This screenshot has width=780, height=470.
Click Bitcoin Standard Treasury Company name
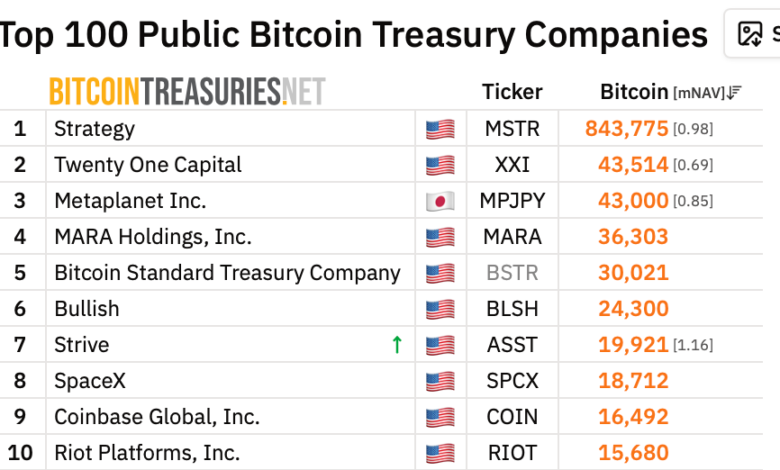tap(227, 273)
